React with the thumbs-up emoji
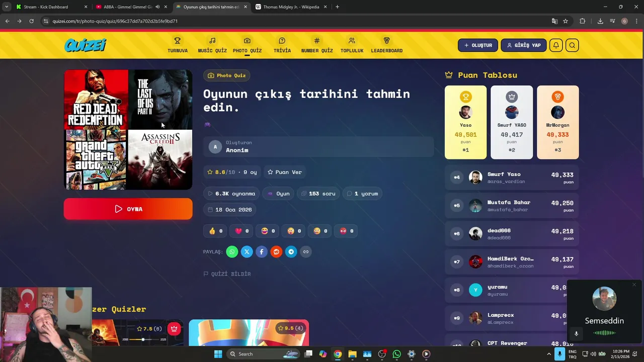The width and height of the screenshot is (644, 362). pyautogui.click(x=215, y=231)
